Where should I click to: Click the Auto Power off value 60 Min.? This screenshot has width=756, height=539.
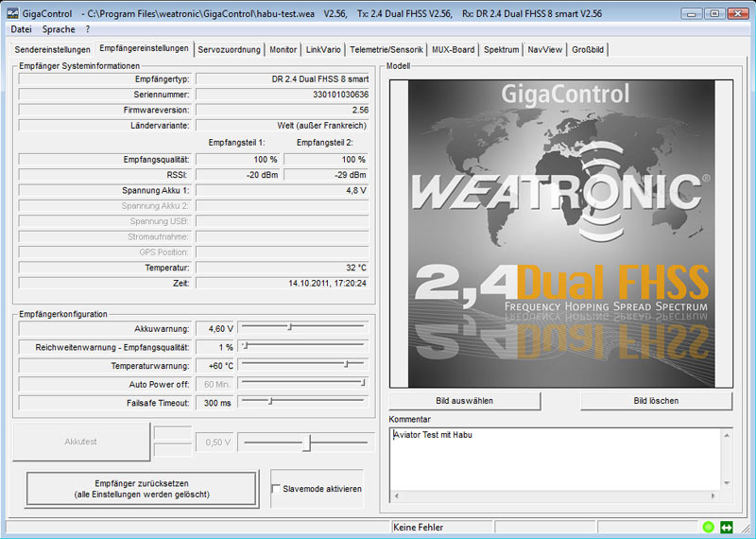pos(215,384)
